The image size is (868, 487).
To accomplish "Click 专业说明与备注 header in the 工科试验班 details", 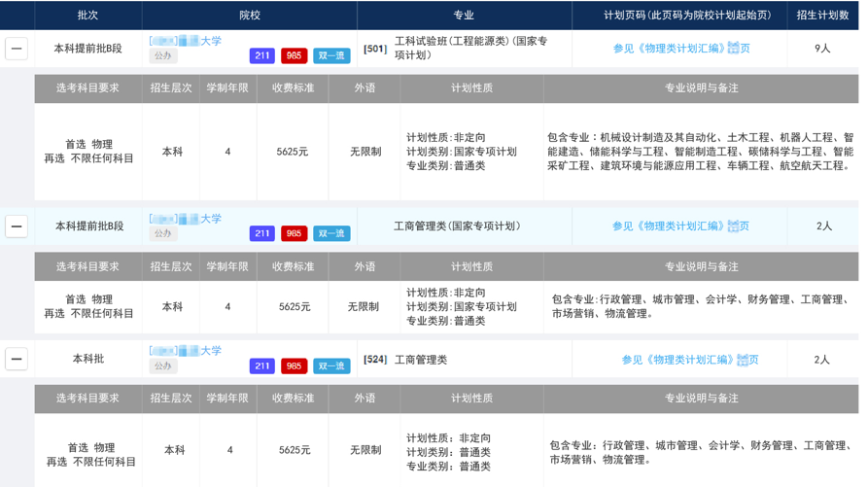I will coord(702,88).
